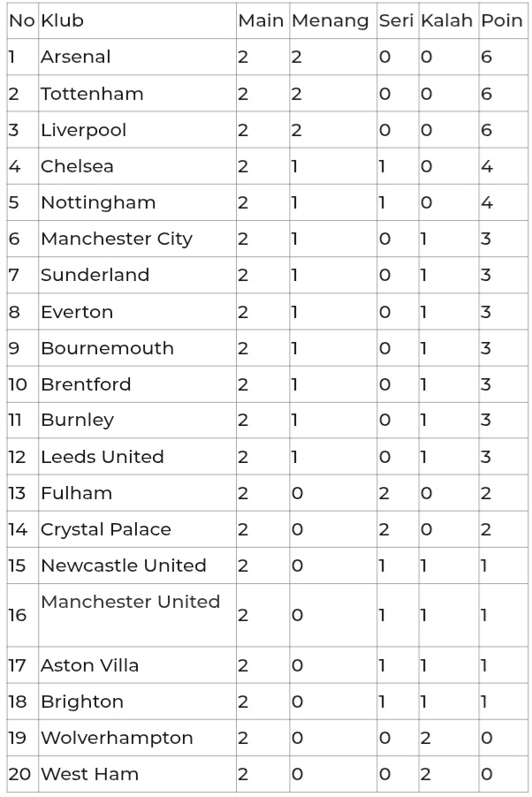Select Manchester City in the table

[x=117, y=239]
